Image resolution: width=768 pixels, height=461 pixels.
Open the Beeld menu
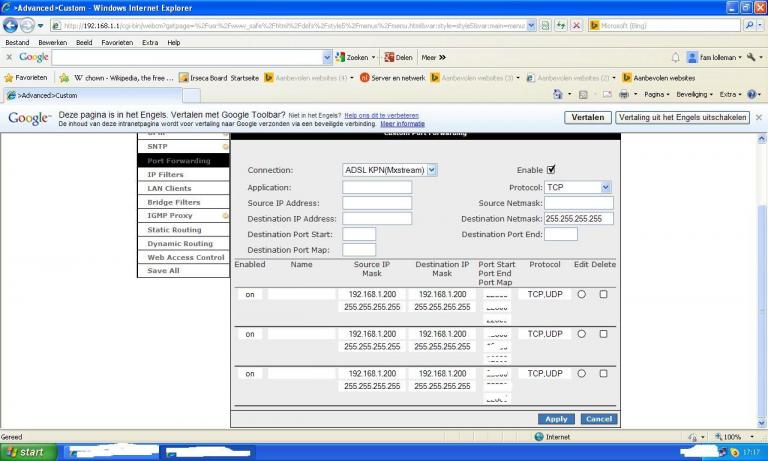click(84, 43)
